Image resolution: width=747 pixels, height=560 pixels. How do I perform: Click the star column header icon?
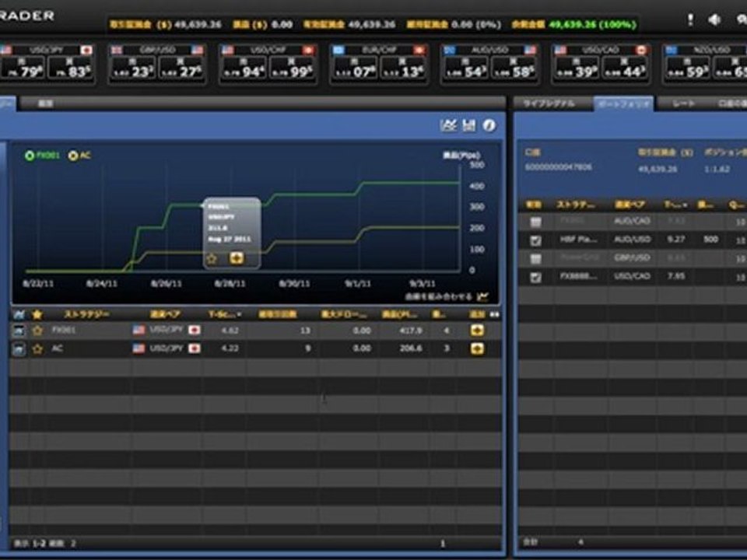(37, 314)
